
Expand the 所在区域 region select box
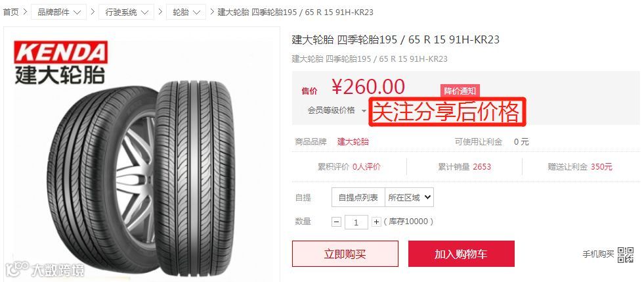(x=409, y=198)
